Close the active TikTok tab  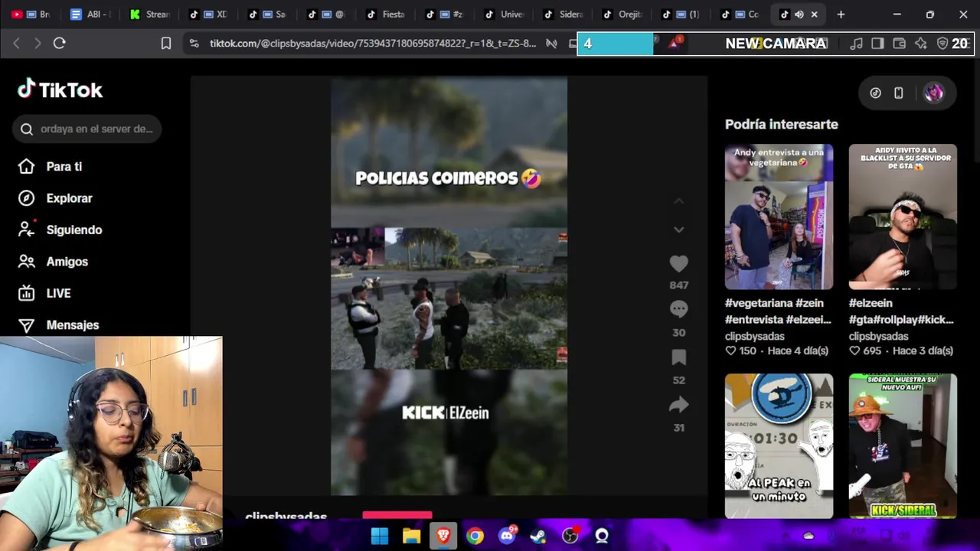pyautogui.click(x=814, y=14)
